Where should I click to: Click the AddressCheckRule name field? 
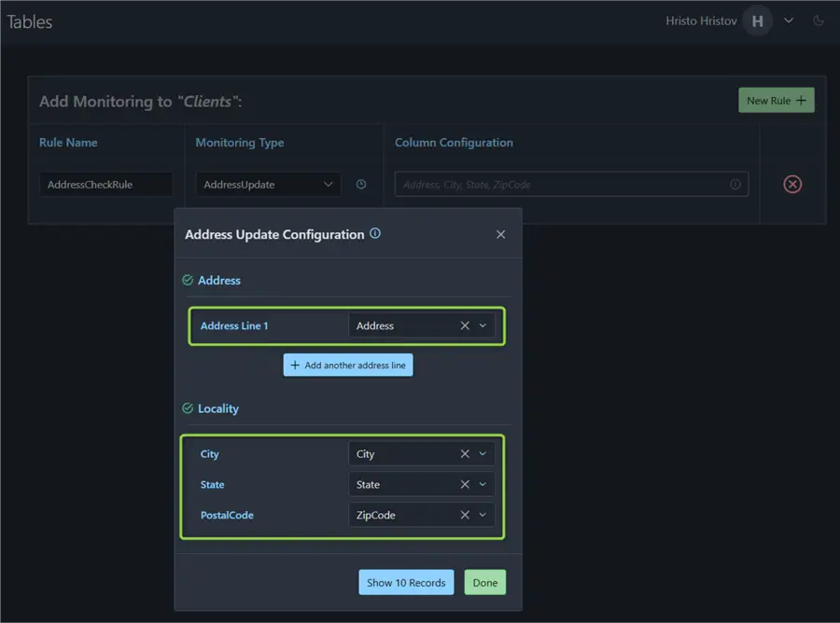[106, 185]
